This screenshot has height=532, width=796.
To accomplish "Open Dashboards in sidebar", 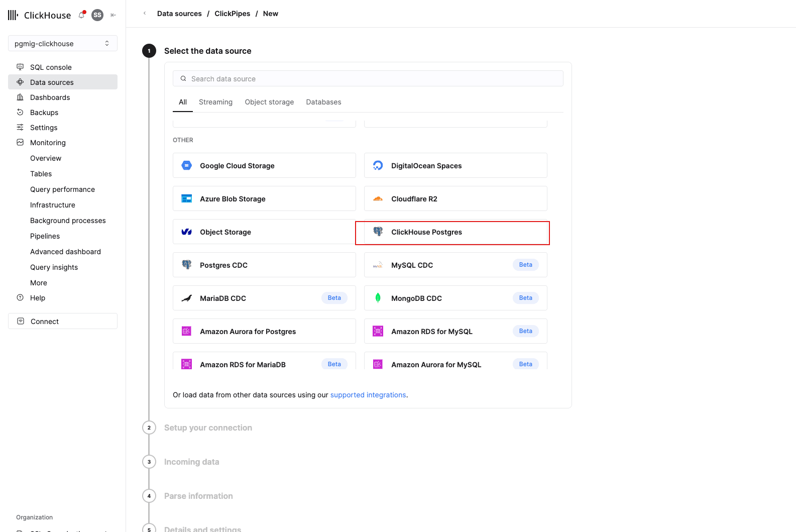I will pyautogui.click(x=63, y=97).
